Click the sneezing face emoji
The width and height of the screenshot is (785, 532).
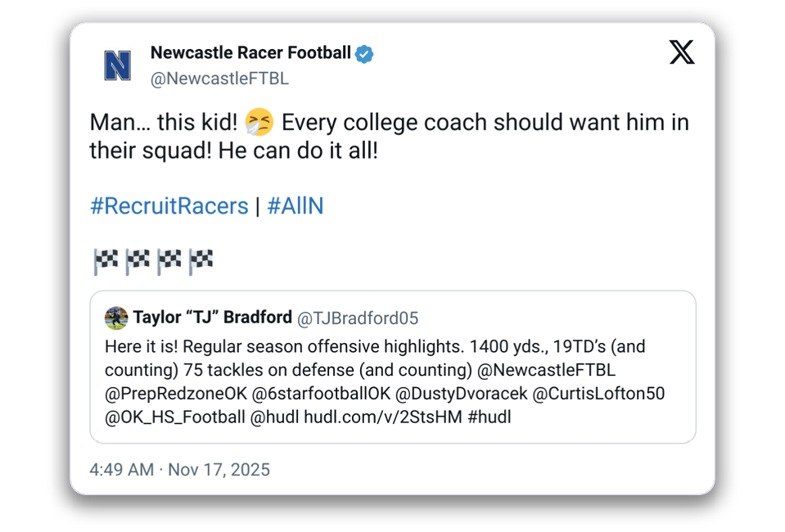259,123
